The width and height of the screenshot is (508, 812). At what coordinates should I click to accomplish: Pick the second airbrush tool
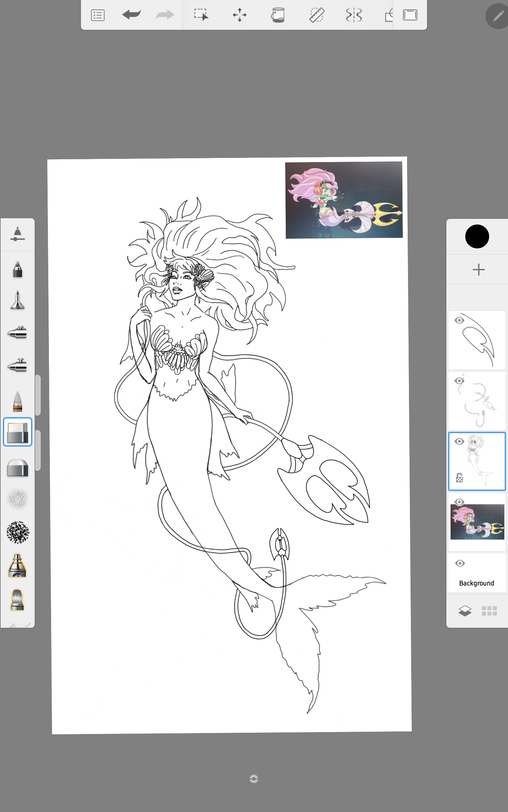click(17, 365)
